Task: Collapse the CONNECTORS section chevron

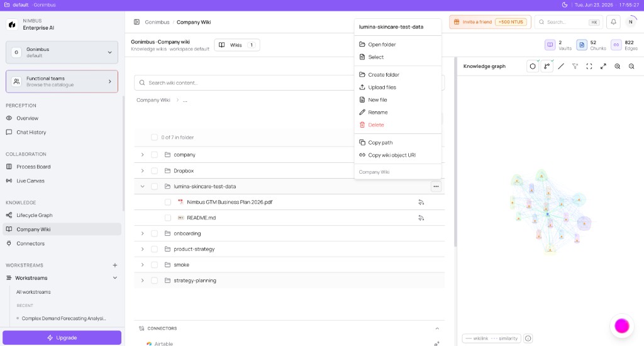Action: [x=437, y=328]
